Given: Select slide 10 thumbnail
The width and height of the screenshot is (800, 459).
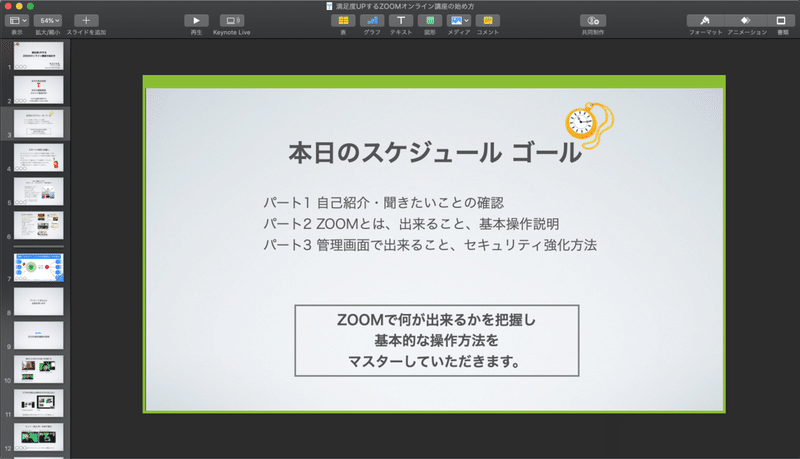Looking at the screenshot, I should pyautogui.click(x=39, y=369).
